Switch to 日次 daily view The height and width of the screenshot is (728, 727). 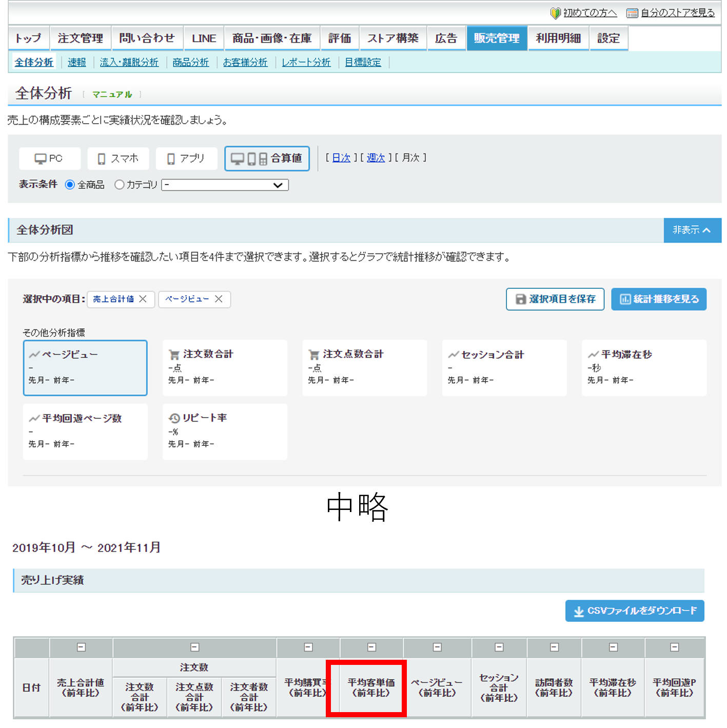[341, 158]
